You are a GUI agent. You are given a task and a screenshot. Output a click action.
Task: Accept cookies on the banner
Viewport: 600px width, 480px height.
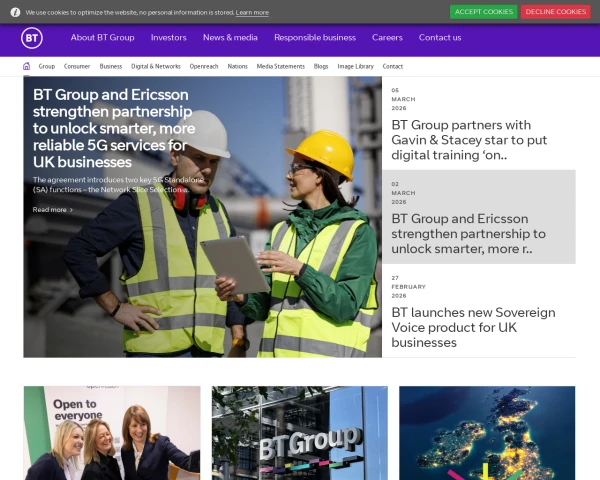point(483,12)
